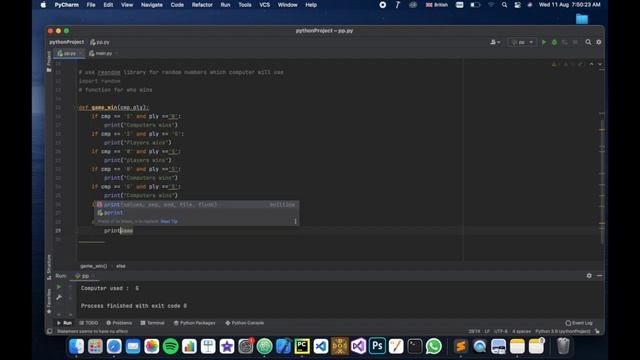Select pprint completion suggestion
This screenshot has height=360, width=640.
point(197,213)
